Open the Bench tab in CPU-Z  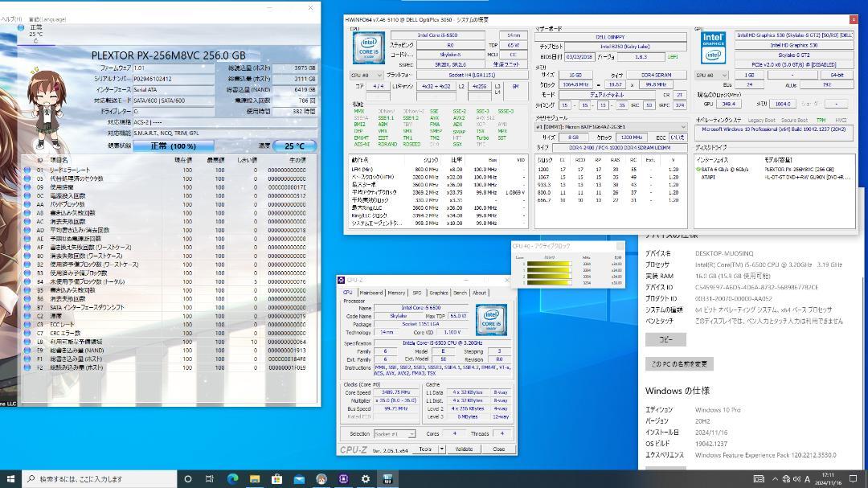[x=460, y=293]
